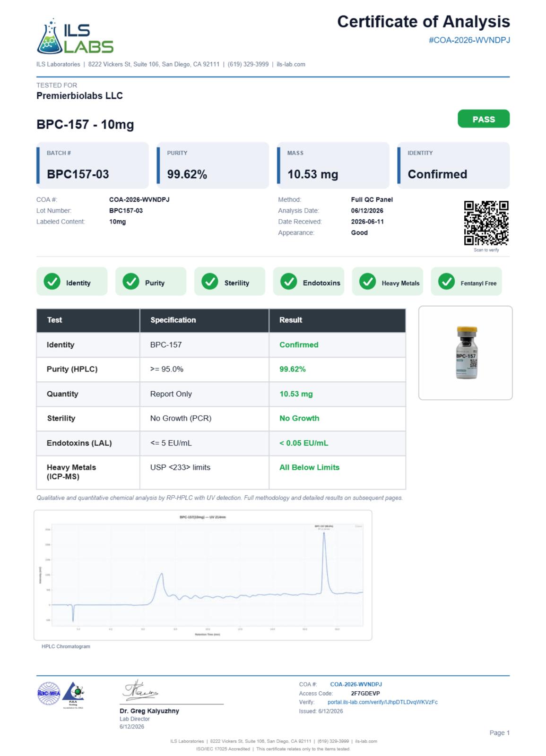546x756 pixels.
Task: Click the Fentanyl Free green checkmark icon
Action: [x=446, y=282]
